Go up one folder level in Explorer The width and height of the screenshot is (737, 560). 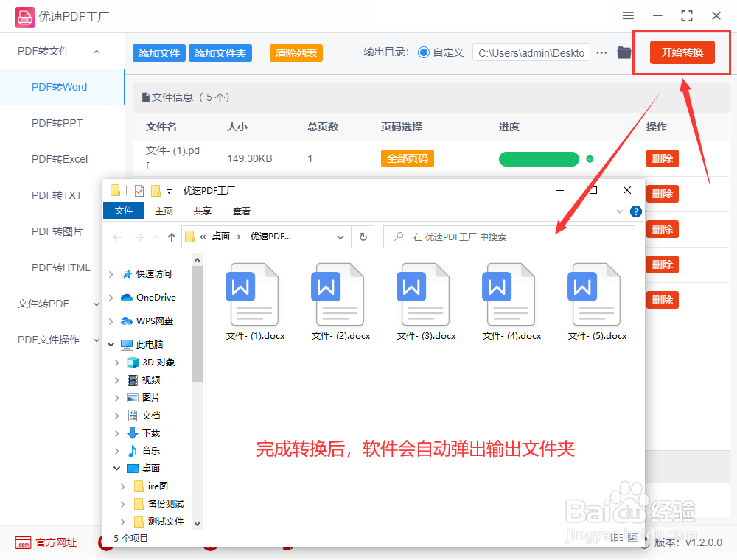pyautogui.click(x=172, y=237)
